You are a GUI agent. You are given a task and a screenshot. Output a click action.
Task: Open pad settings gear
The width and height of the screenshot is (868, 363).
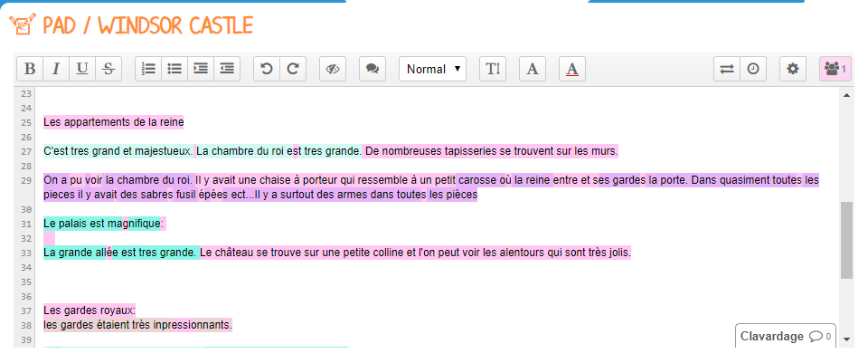pyautogui.click(x=793, y=69)
